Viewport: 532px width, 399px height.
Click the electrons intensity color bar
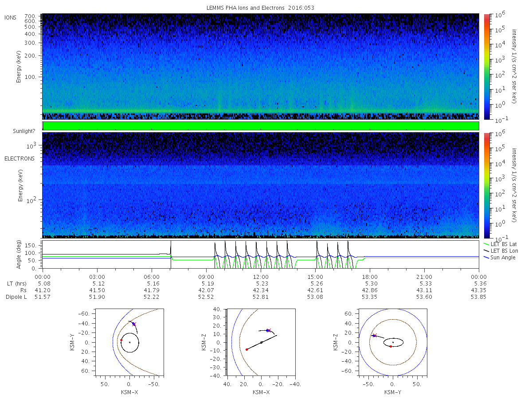pyautogui.click(x=486, y=185)
